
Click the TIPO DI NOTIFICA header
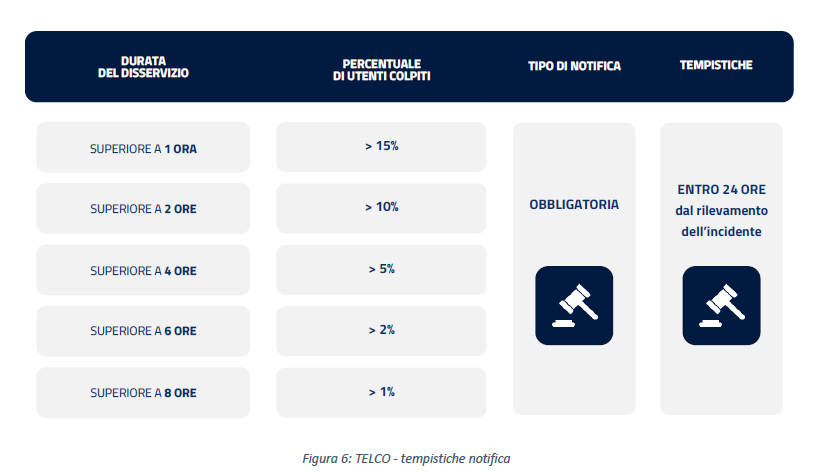(574, 66)
